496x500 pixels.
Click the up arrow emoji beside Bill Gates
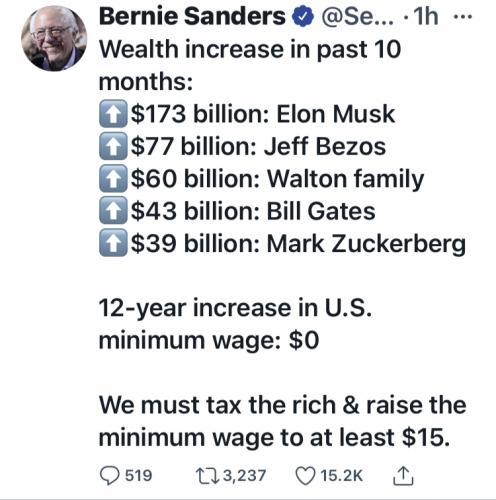(x=113, y=210)
